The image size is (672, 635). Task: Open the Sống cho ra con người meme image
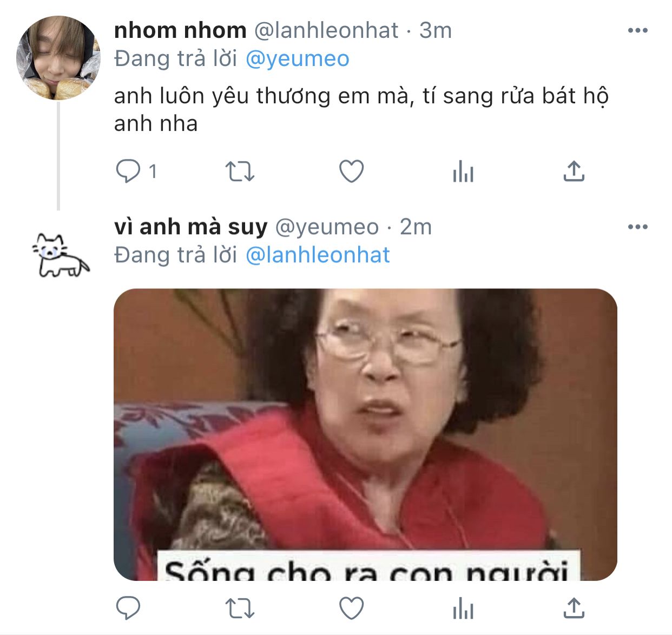(x=365, y=434)
